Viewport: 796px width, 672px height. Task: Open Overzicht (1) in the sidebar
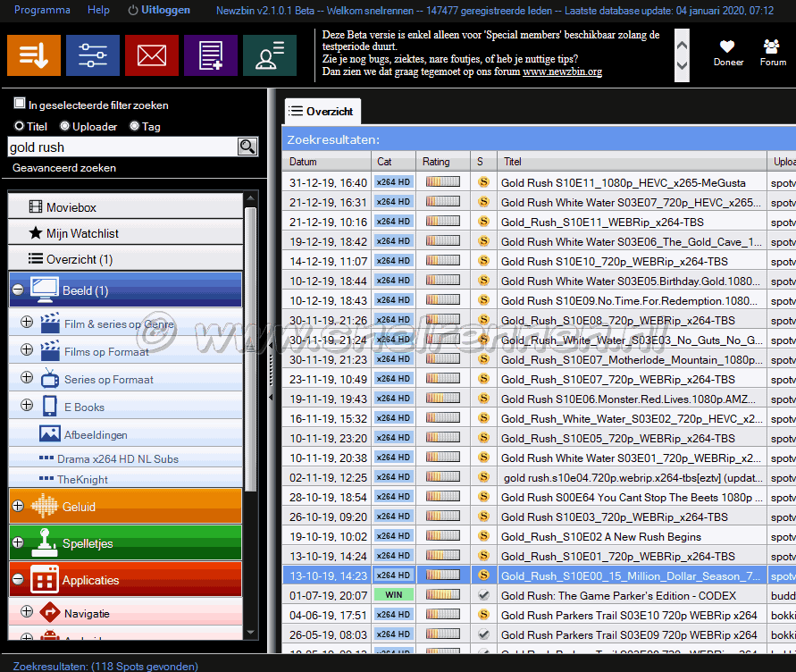click(x=125, y=259)
